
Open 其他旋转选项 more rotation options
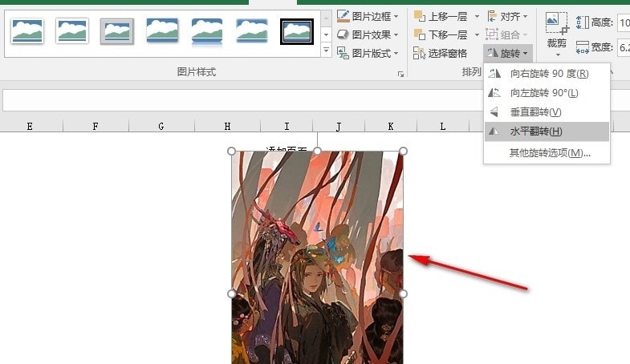tap(547, 152)
